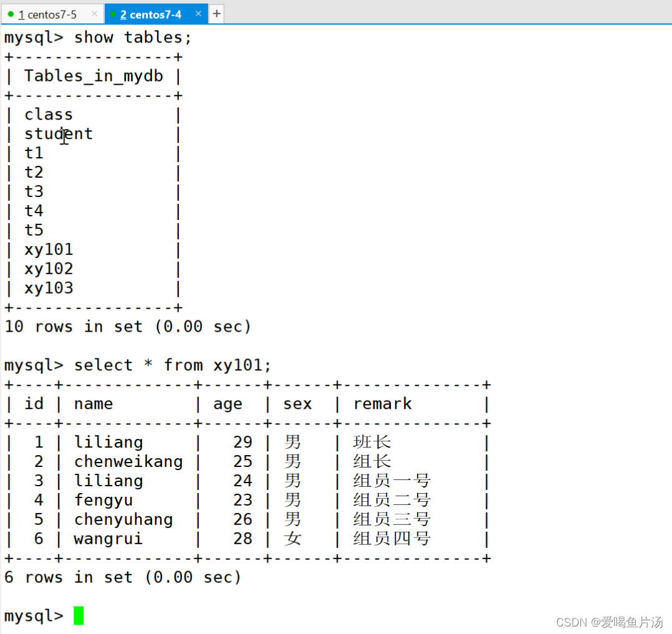Click the 't4' table name

coord(34,211)
